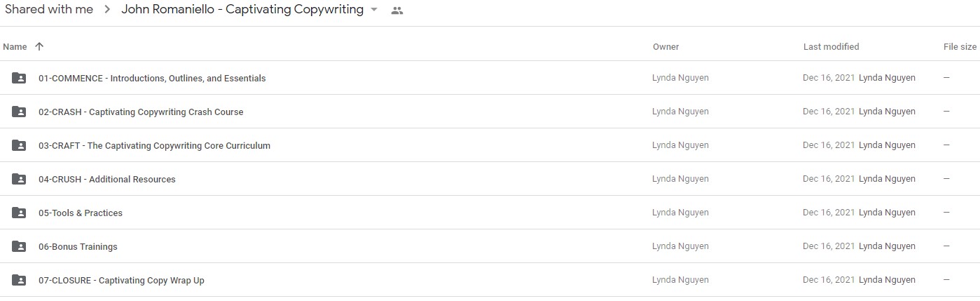Click the shared people icon in breadcrumb
The height and width of the screenshot is (301, 980).
pyautogui.click(x=397, y=11)
